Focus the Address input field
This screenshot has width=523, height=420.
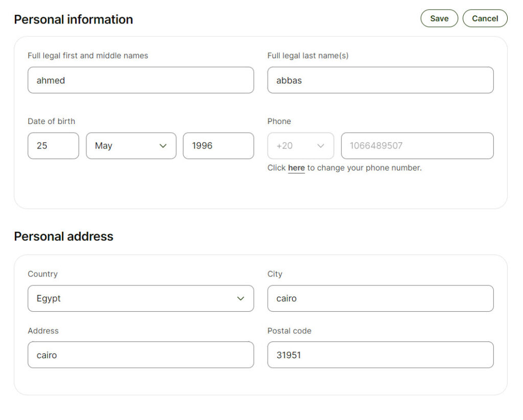tap(141, 355)
